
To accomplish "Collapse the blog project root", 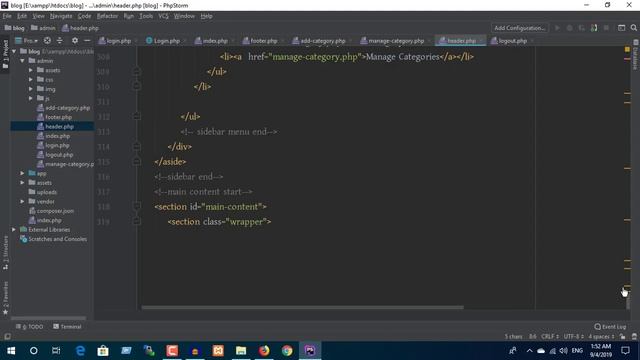I will [14, 51].
